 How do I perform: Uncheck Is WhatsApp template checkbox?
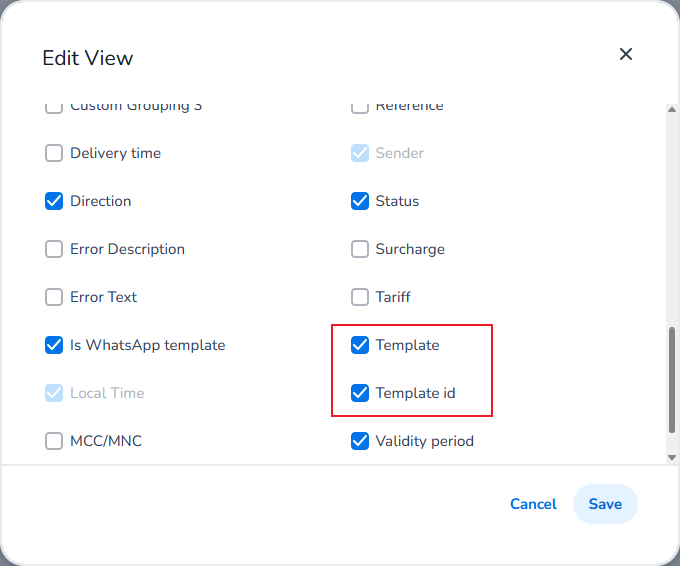[x=54, y=345]
